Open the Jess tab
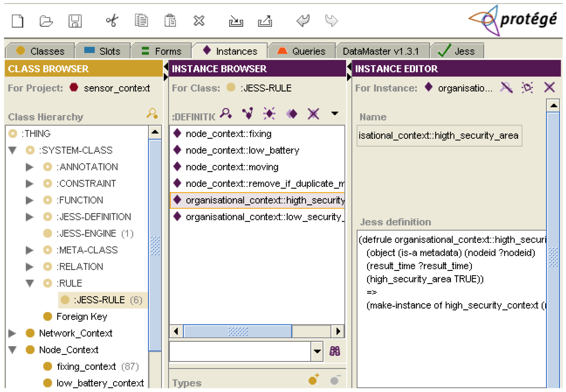 [x=457, y=51]
